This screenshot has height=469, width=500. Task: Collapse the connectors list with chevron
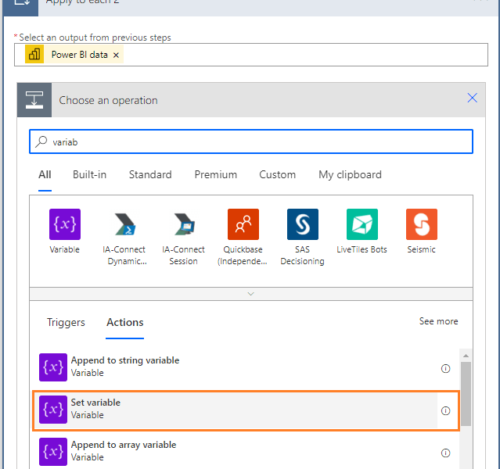tap(251, 294)
